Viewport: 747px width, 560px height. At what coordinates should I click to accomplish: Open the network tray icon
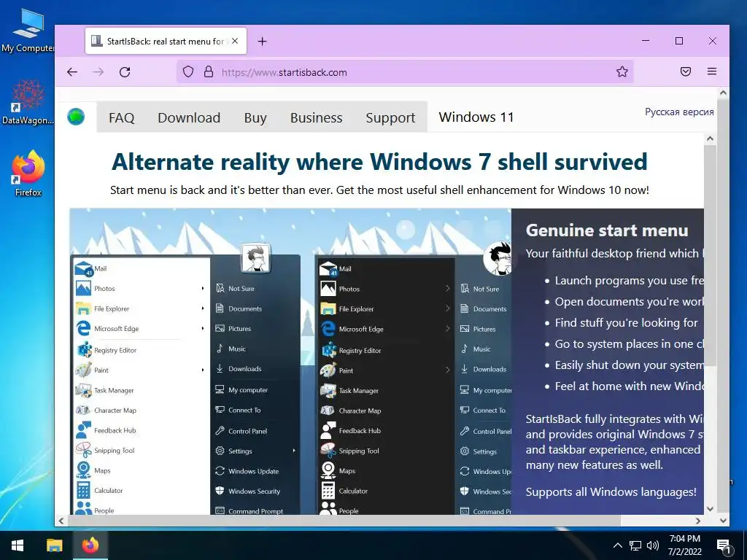(x=635, y=545)
